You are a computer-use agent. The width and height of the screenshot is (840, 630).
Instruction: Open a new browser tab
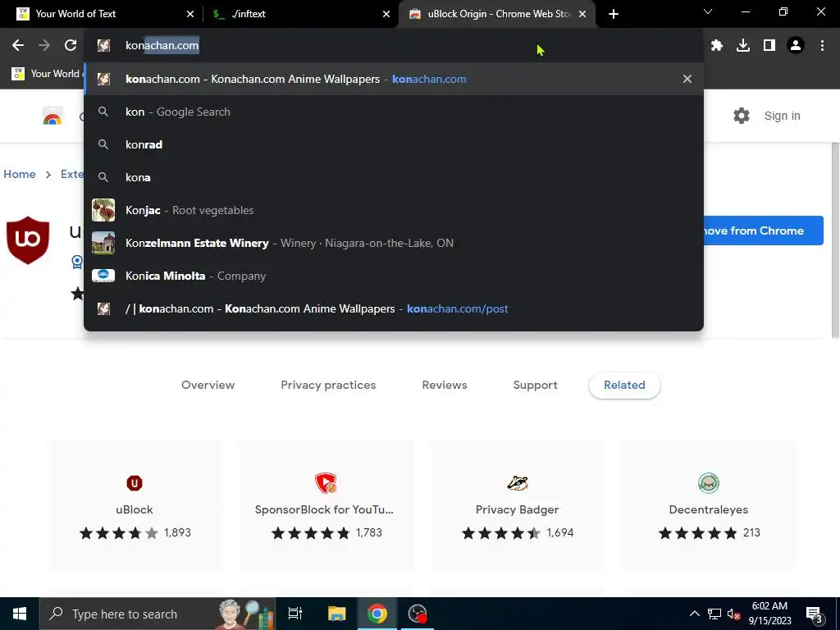click(614, 14)
